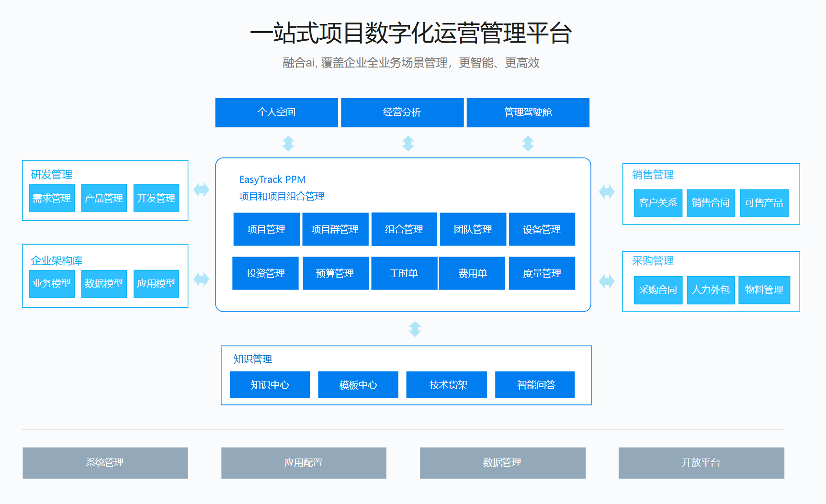Click the 知识管理 panel heading

[253, 359]
